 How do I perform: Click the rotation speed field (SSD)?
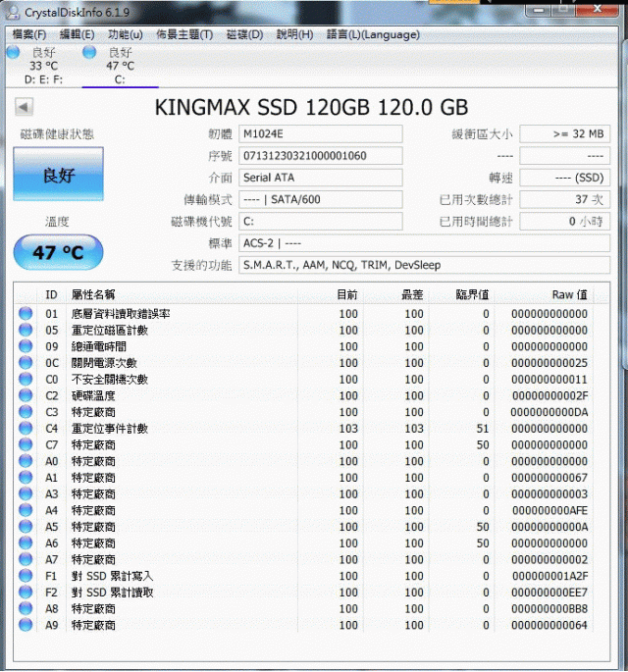(565, 178)
